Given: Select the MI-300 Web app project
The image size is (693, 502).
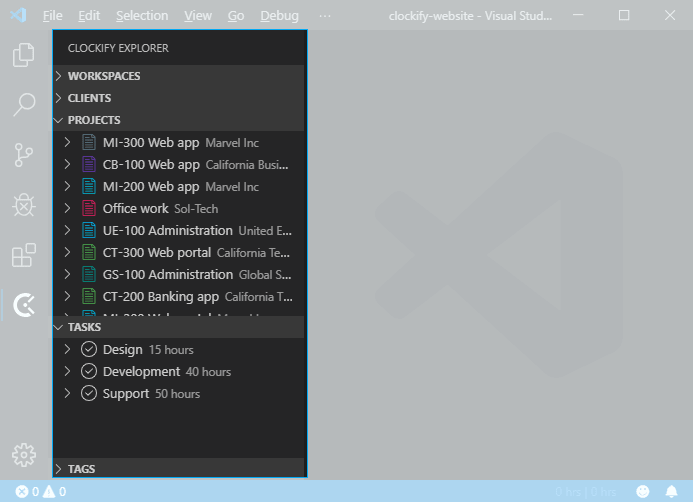Looking at the screenshot, I should [179, 142].
